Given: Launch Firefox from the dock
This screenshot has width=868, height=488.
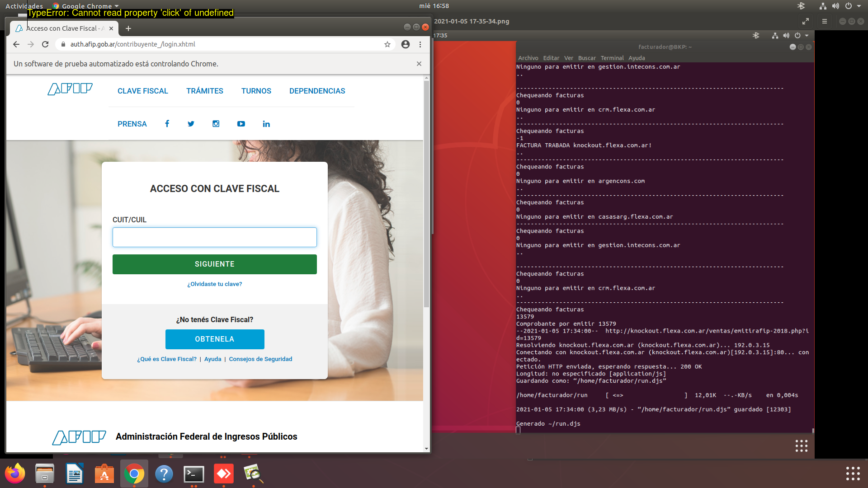Looking at the screenshot, I should (x=15, y=474).
